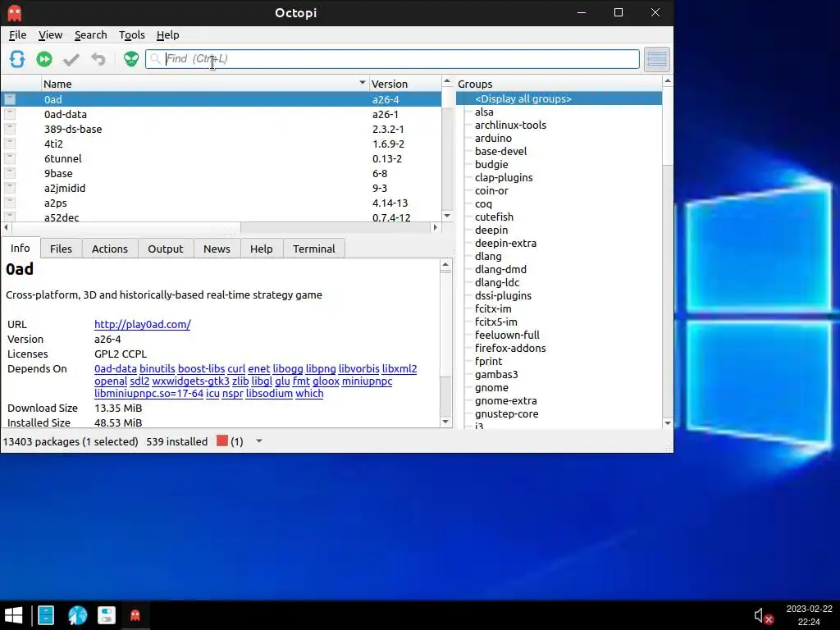Switch to the Actions tab
Viewport: 840px width, 630px height.
pos(110,249)
